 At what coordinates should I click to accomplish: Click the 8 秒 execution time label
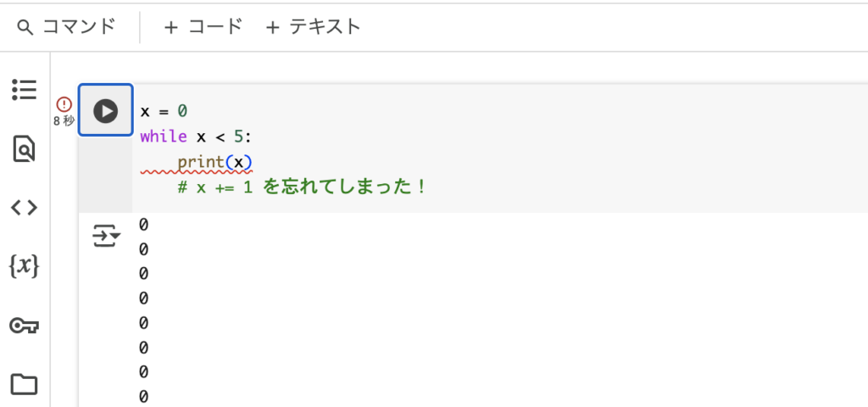pos(64,120)
